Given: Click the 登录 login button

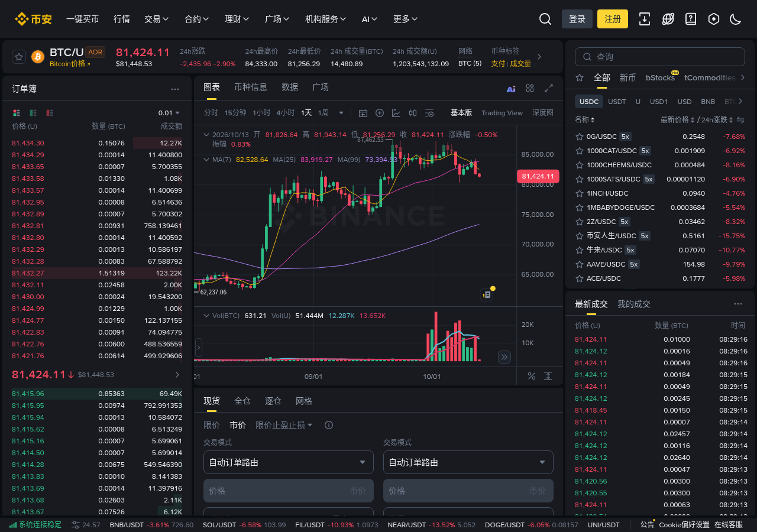Looking at the screenshot, I should (x=577, y=19).
